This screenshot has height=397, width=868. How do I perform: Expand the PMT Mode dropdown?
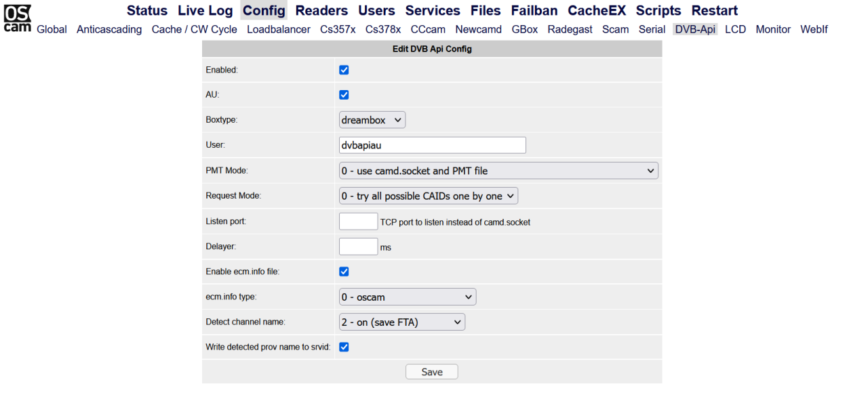pos(498,171)
